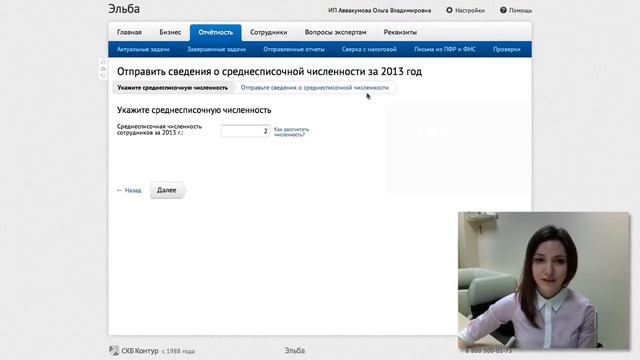The width and height of the screenshot is (640, 360).
Task: Select step Укажите среднесписочную численность
Action: [172, 88]
